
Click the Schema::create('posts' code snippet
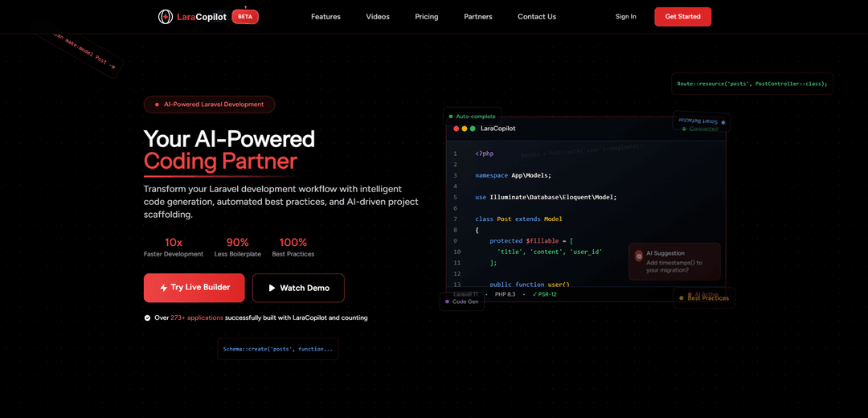coord(278,350)
